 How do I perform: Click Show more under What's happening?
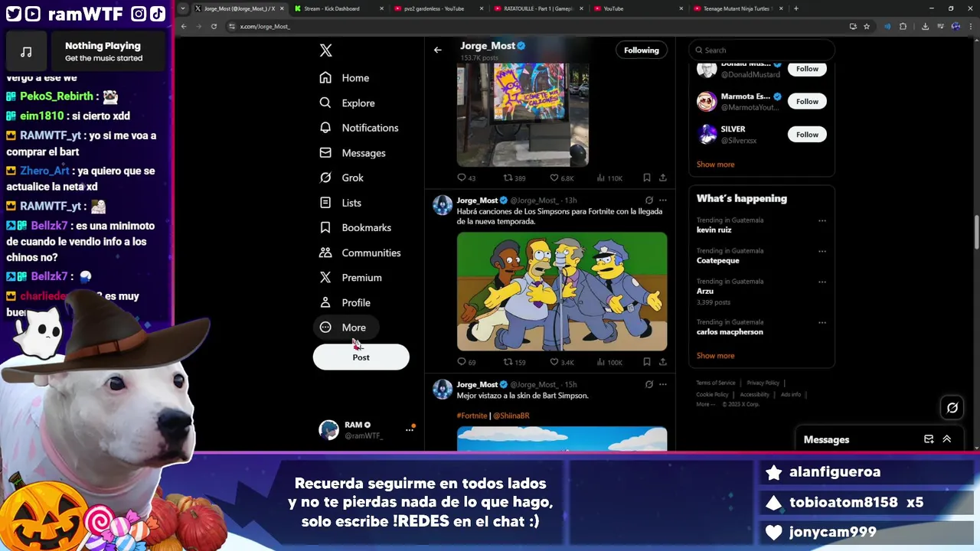[715, 356]
